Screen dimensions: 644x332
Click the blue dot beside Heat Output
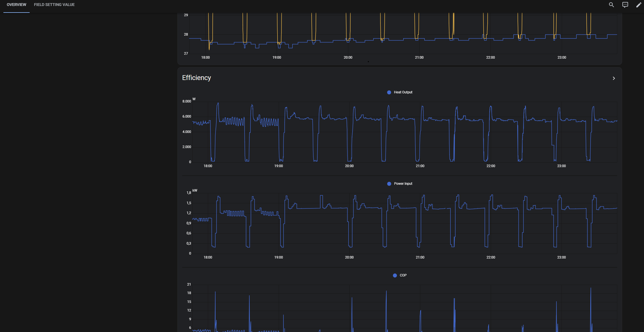[389, 92]
